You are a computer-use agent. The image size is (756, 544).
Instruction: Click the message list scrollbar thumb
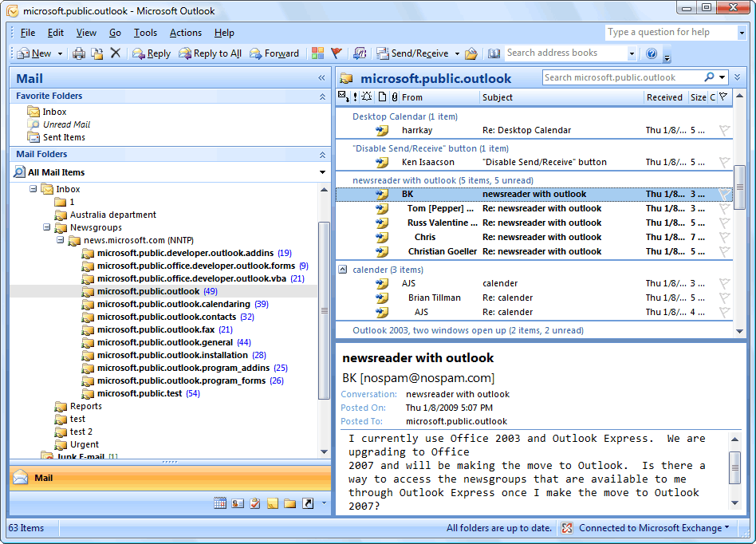[x=739, y=187]
